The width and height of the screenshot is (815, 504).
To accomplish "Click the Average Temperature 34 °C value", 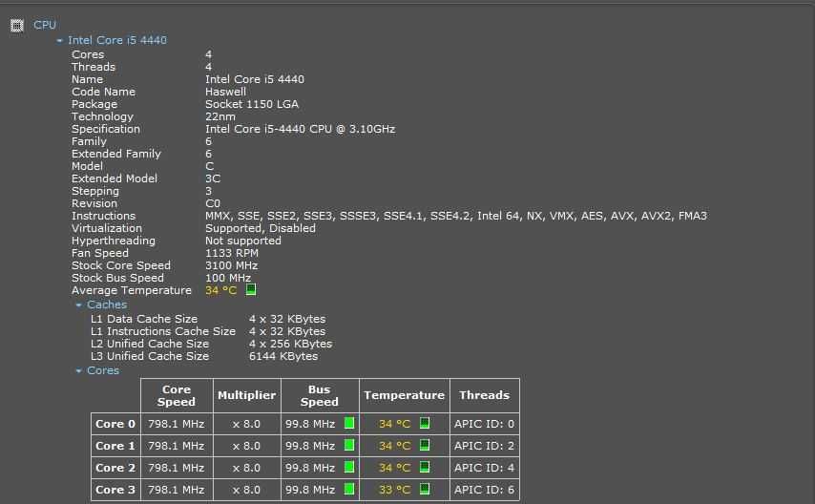I will tap(220, 290).
